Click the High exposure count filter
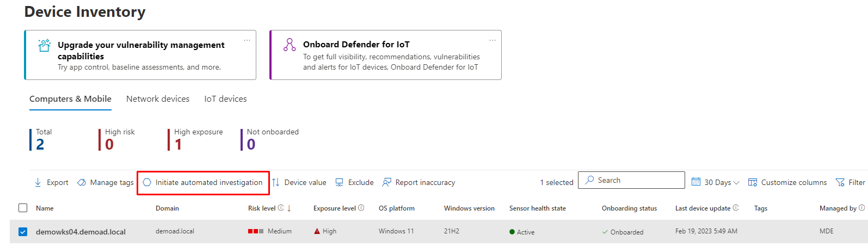868x247 pixels. pos(178,144)
